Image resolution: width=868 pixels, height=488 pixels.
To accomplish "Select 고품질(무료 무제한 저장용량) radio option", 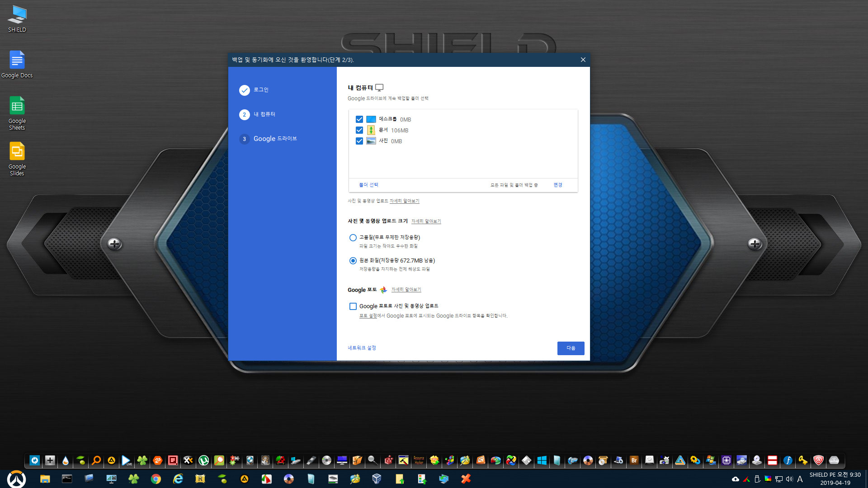I will pyautogui.click(x=353, y=237).
